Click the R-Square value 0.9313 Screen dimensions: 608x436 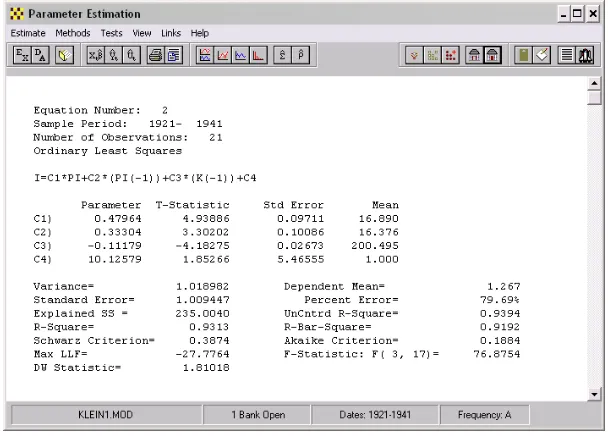(209, 327)
